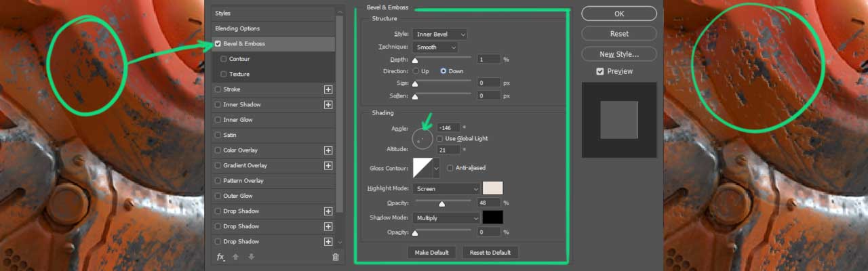Select the Outer Glow effect row

click(273, 196)
